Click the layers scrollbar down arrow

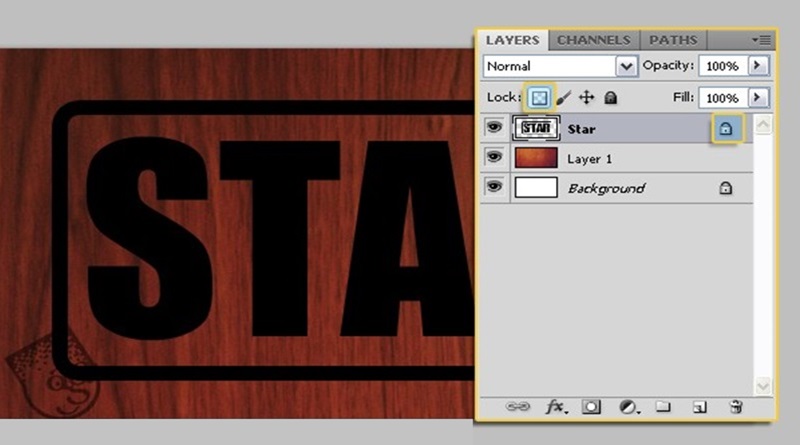pos(763,386)
